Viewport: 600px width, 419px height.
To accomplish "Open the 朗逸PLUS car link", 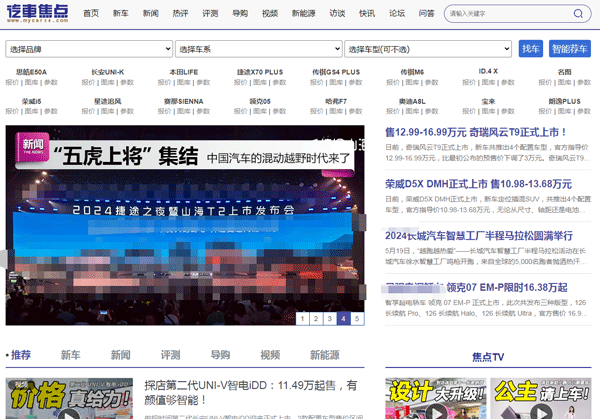I will coord(564,101).
